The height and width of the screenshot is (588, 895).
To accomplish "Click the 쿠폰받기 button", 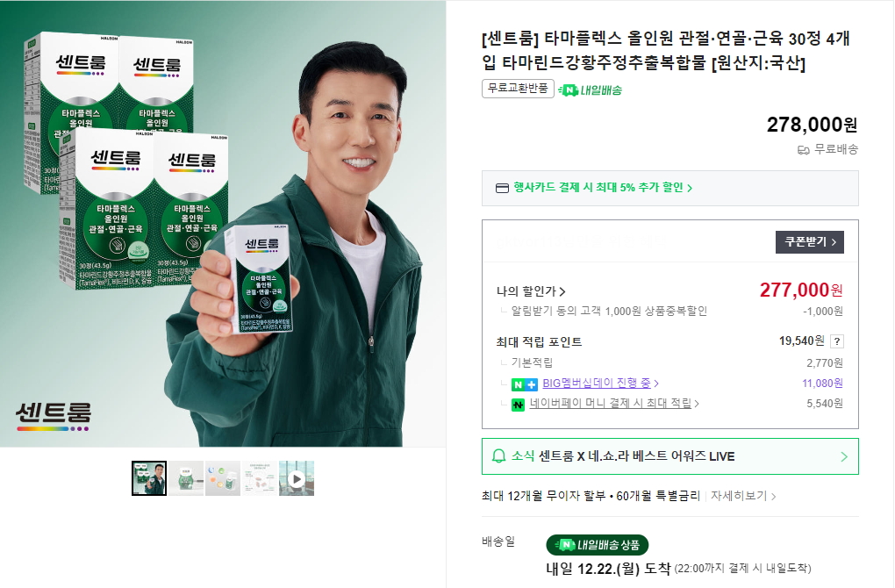I will (809, 242).
